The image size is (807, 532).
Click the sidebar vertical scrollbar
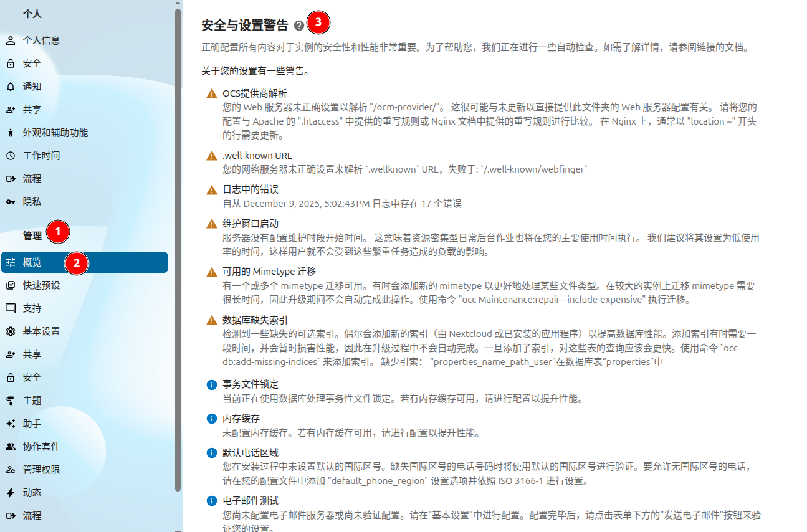pyautogui.click(x=178, y=249)
